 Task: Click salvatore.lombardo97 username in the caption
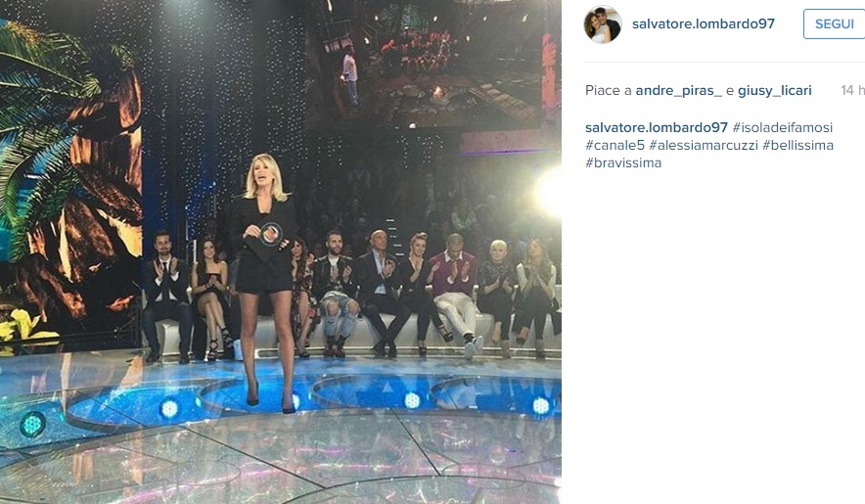click(657, 127)
